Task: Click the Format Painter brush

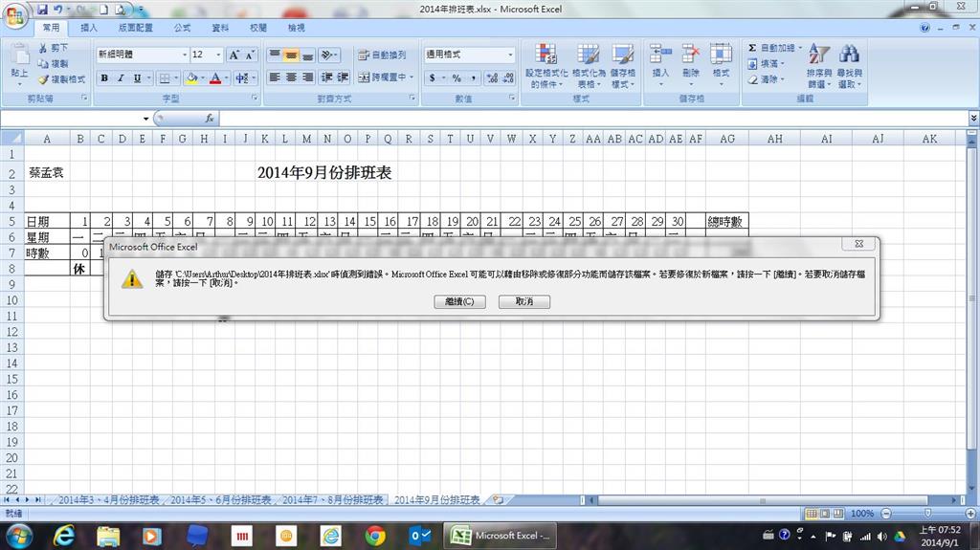Action: coord(43,79)
